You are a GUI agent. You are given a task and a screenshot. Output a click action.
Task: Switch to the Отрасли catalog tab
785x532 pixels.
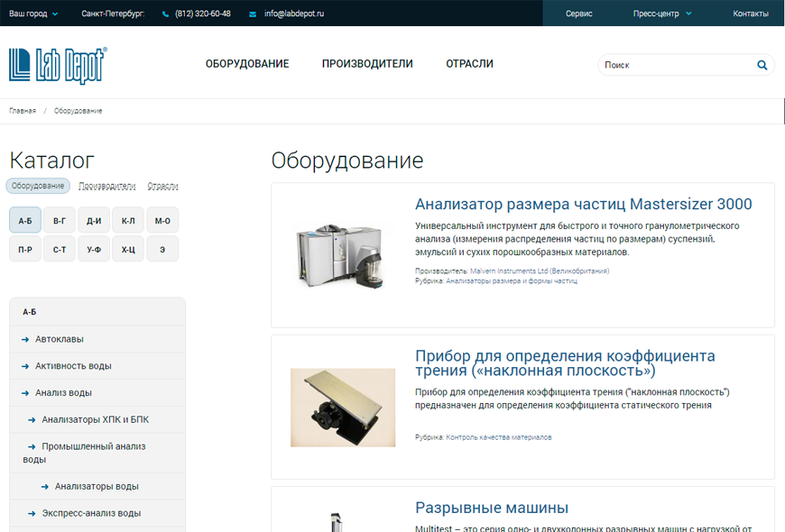pyautogui.click(x=162, y=186)
